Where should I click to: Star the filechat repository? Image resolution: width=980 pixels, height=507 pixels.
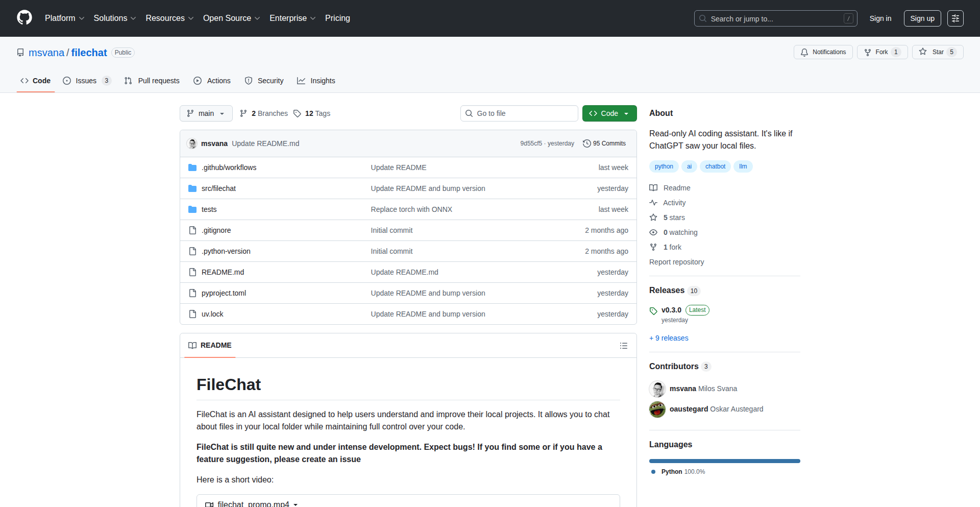tap(937, 52)
